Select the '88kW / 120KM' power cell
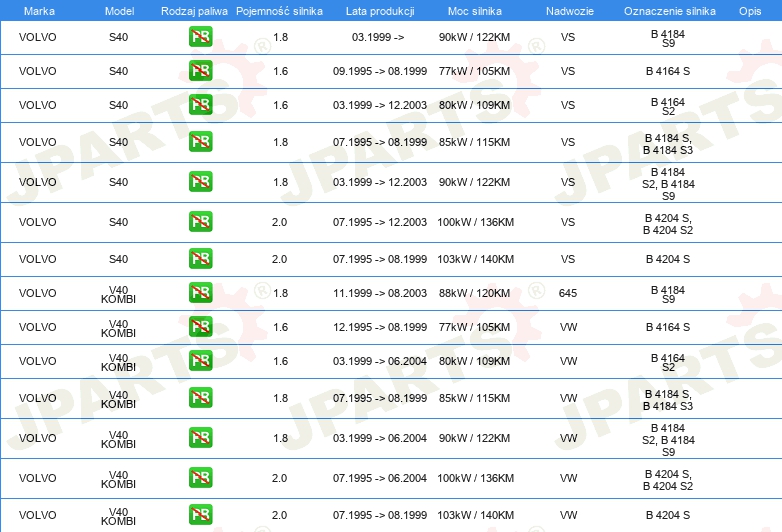 [x=474, y=293]
